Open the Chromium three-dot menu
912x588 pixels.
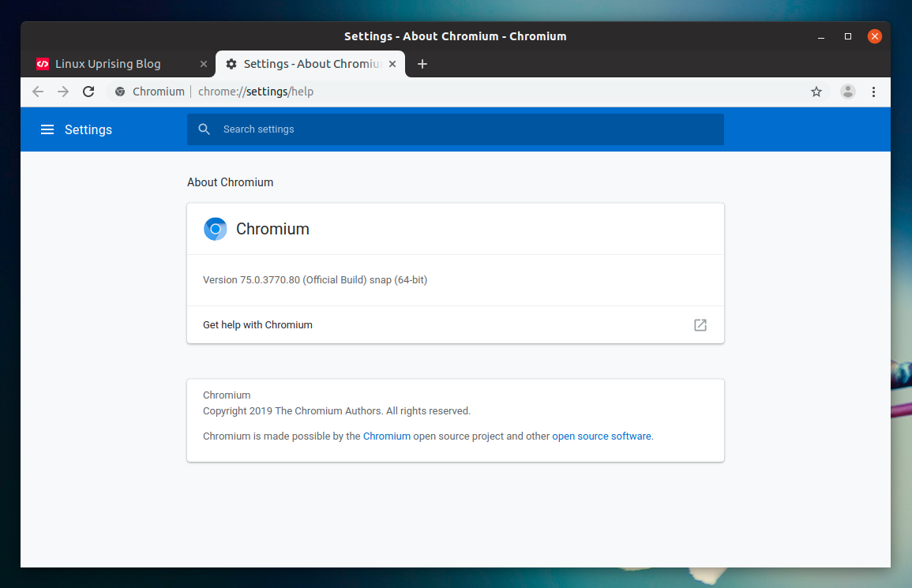tap(873, 92)
